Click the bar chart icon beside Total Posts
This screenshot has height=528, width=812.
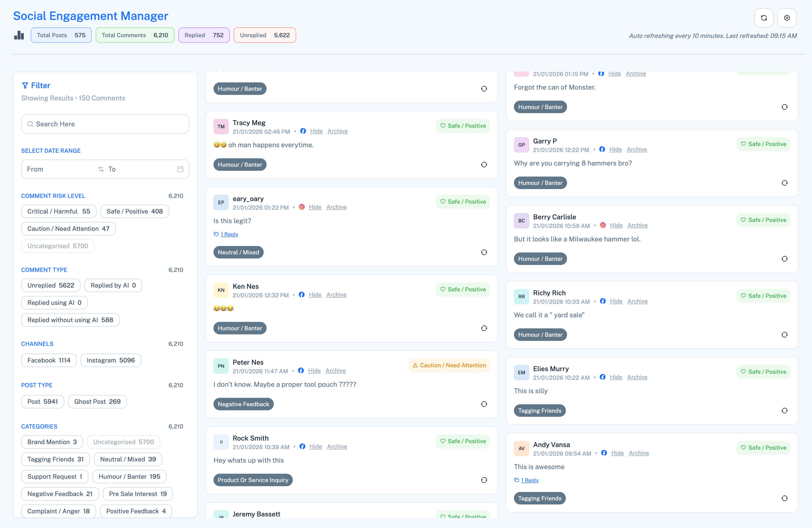click(19, 35)
